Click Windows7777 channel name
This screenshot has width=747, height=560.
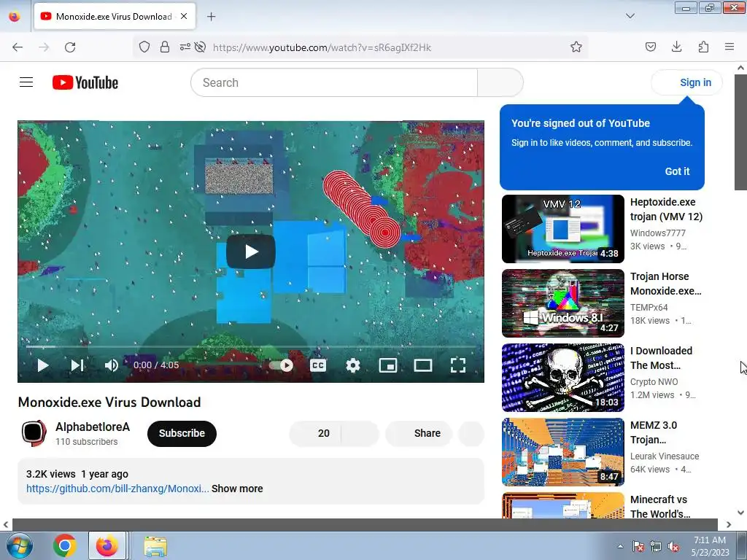[657, 233]
